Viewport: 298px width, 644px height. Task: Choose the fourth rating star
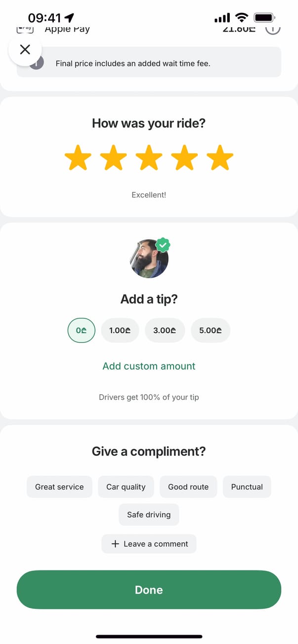[x=184, y=158]
